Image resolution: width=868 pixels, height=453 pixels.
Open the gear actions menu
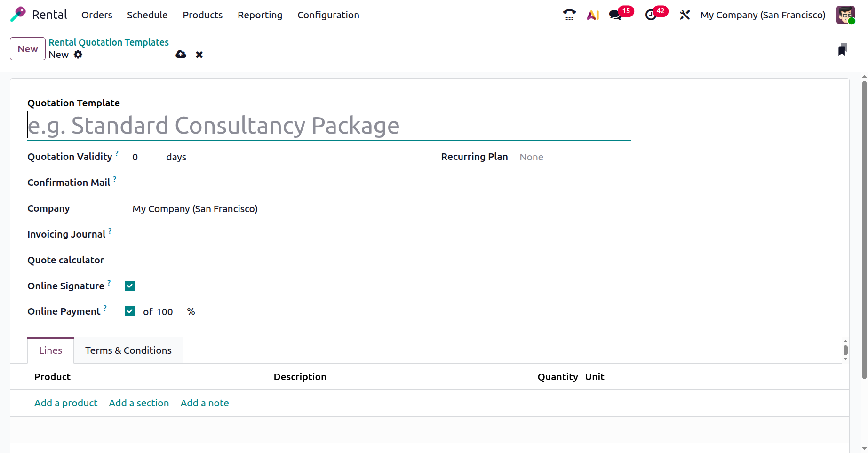[x=78, y=55]
